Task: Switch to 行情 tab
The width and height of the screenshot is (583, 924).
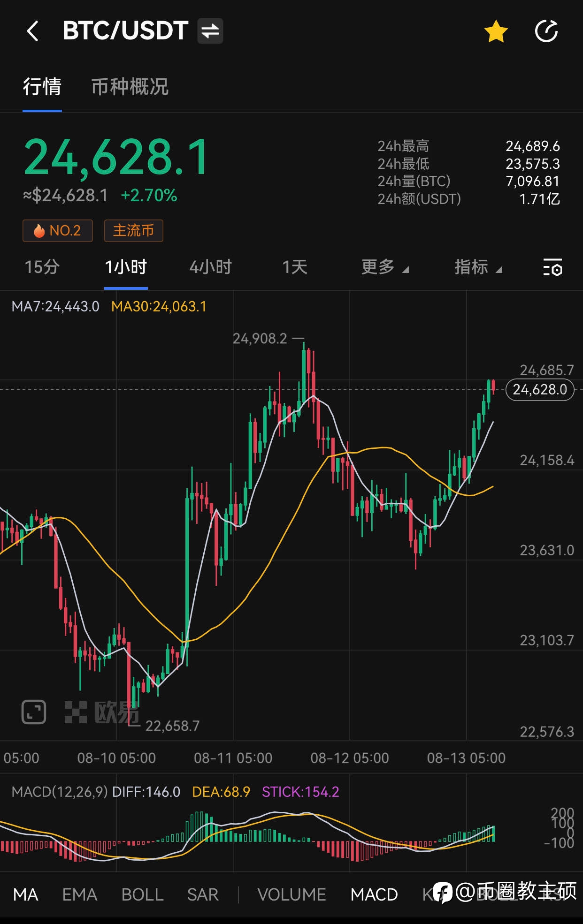Action: (42, 87)
